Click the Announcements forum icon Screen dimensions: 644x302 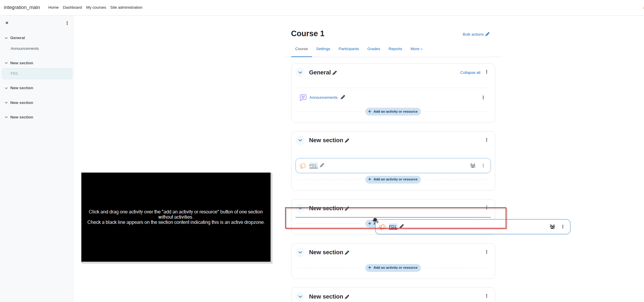pyautogui.click(x=303, y=98)
